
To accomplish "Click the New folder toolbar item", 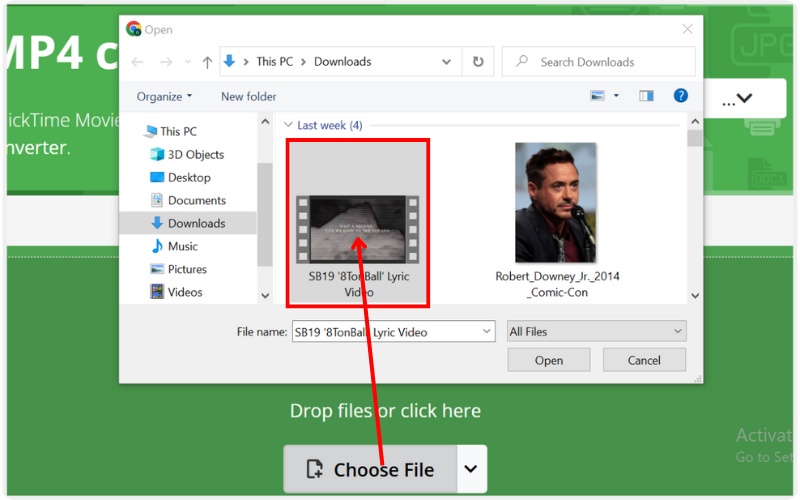I will pos(248,96).
